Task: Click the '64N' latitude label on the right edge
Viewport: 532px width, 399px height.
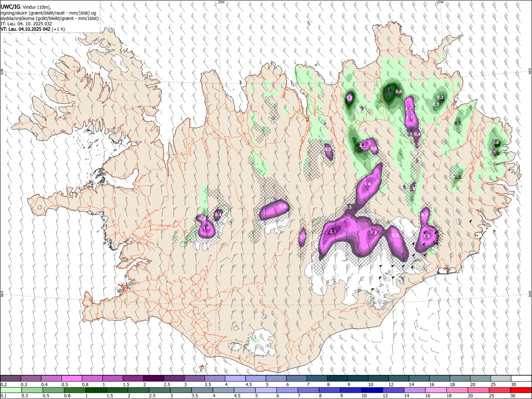Action: pyautogui.click(x=530, y=293)
